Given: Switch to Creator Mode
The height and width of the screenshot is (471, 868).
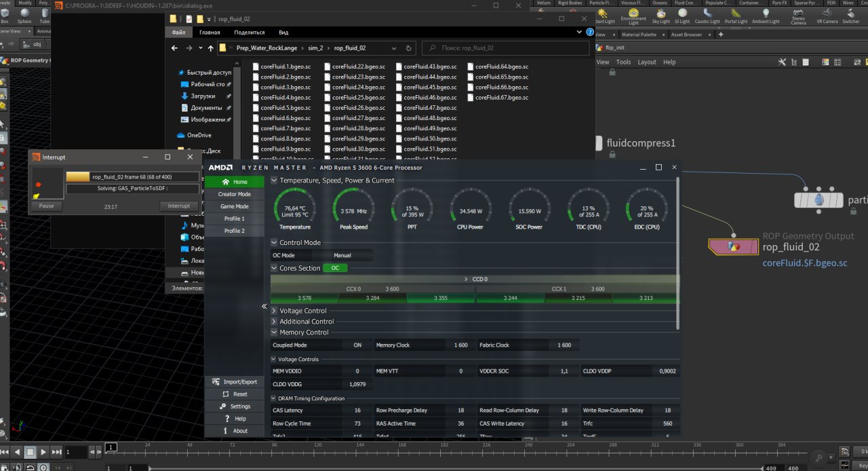Looking at the screenshot, I should coord(235,194).
